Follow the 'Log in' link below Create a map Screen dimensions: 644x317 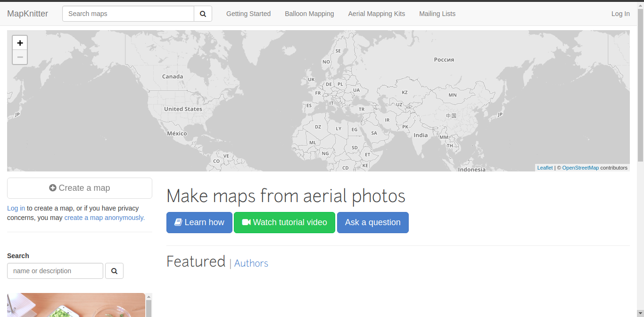point(16,208)
